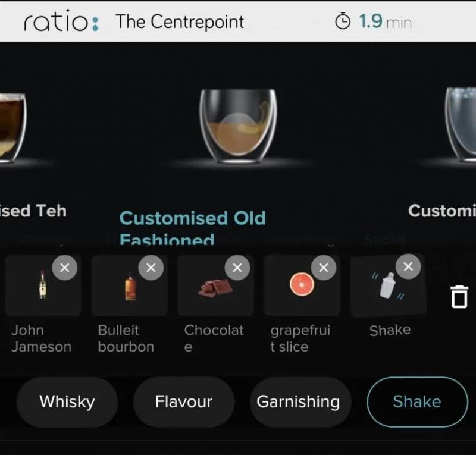Select the Customised Old Fashioned glass image
This screenshot has height=455, width=476.
tap(238, 125)
